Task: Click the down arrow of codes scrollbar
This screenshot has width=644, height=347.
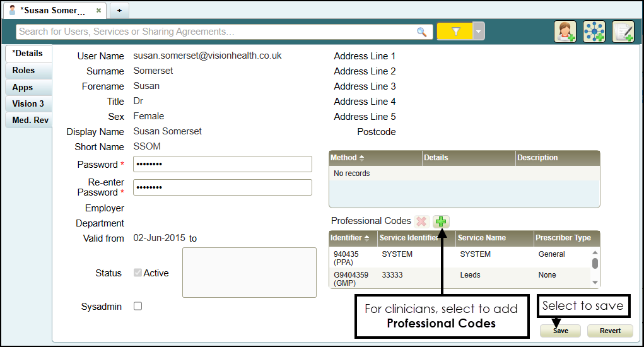Action: tap(595, 283)
